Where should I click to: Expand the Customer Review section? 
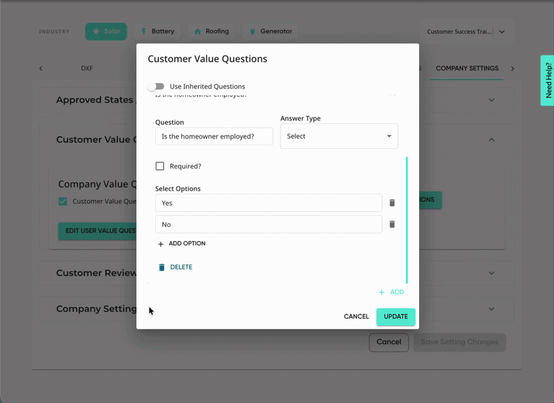click(491, 273)
